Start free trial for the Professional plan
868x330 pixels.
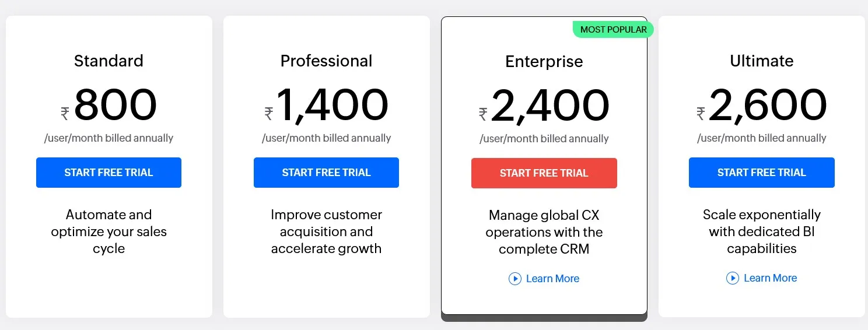coord(326,173)
